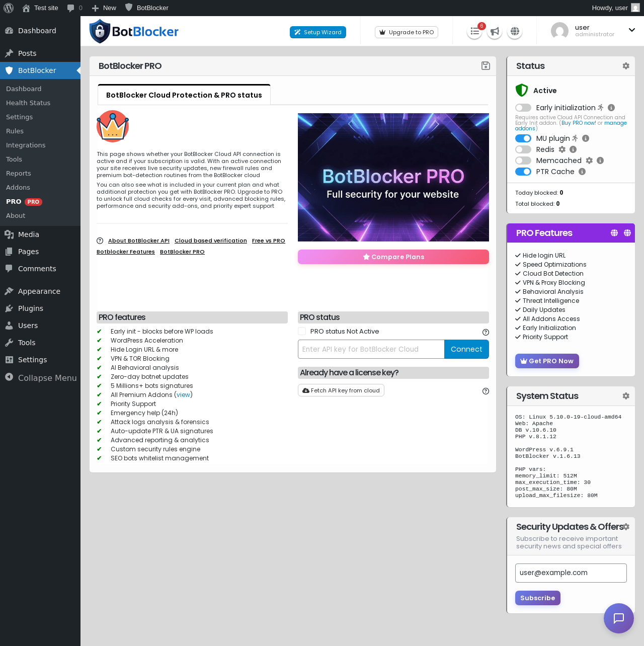Click the subscription email input field
Viewport: 644px width, 646px height.
click(x=571, y=573)
